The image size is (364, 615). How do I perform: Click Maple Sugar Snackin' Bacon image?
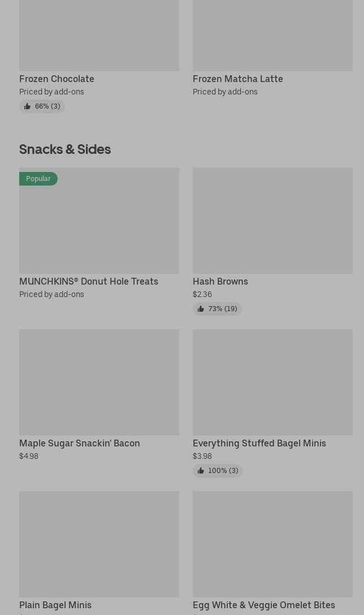[x=99, y=382]
